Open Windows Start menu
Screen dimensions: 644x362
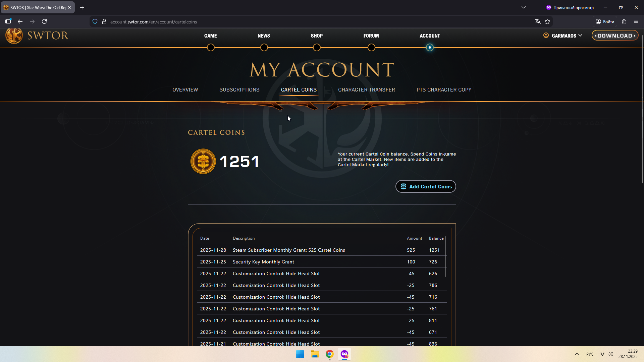(300, 354)
